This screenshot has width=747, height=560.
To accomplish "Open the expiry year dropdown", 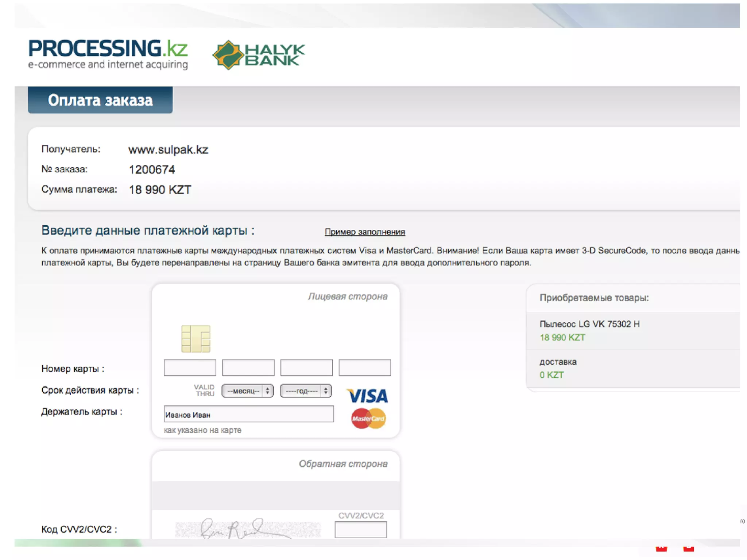I will (306, 391).
